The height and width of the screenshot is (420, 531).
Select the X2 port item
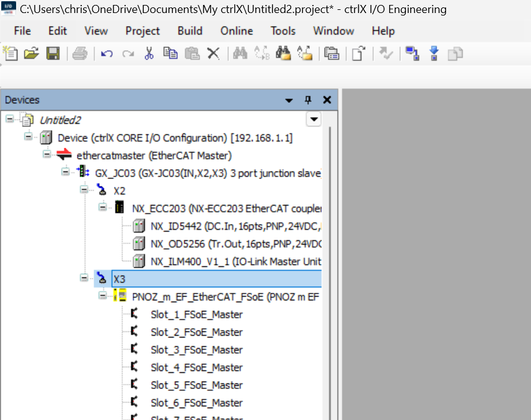[x=120, y=191]
